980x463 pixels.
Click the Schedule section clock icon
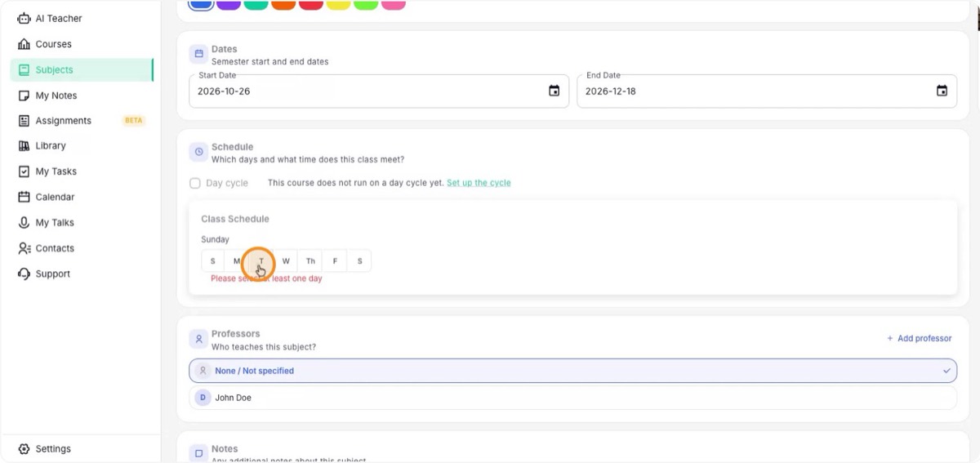[198, 153]
